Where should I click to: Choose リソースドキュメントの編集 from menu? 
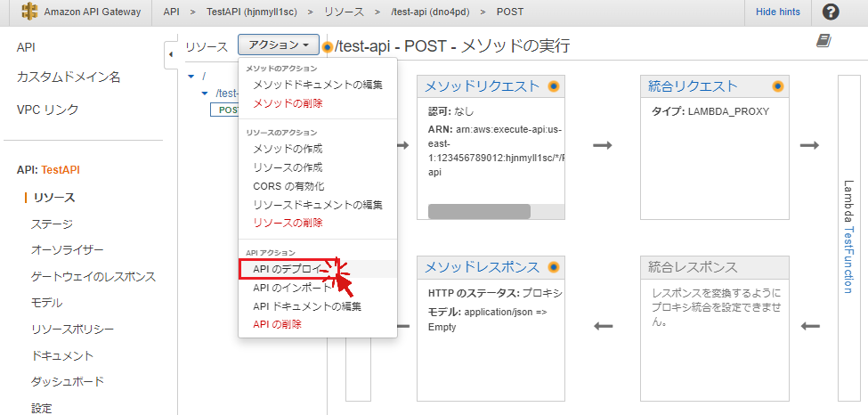tap(318, 205)
